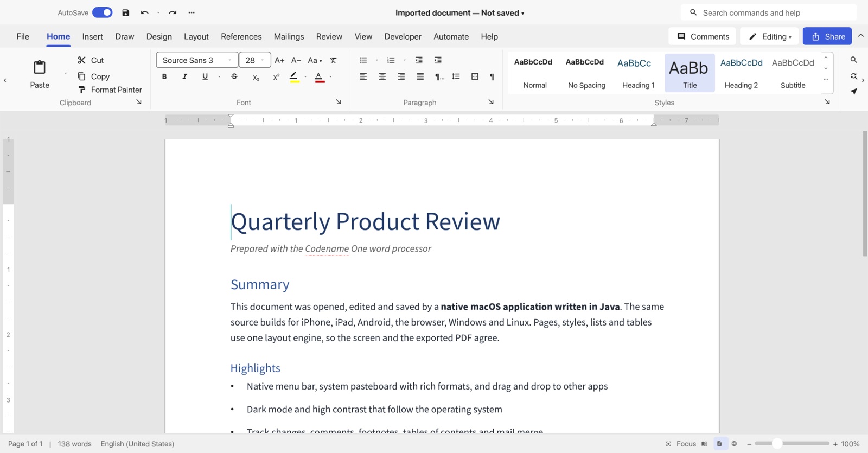Open the Change Case Aa dropdown
Viewport: 868px width, 453px height.
click(315, 60)
